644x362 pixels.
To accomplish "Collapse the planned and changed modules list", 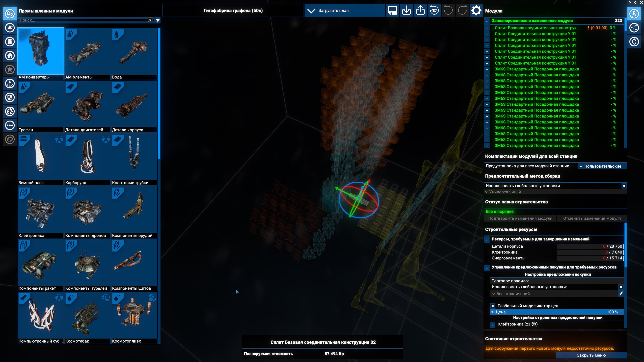I will pyautogui.click(x=487, y=21).
